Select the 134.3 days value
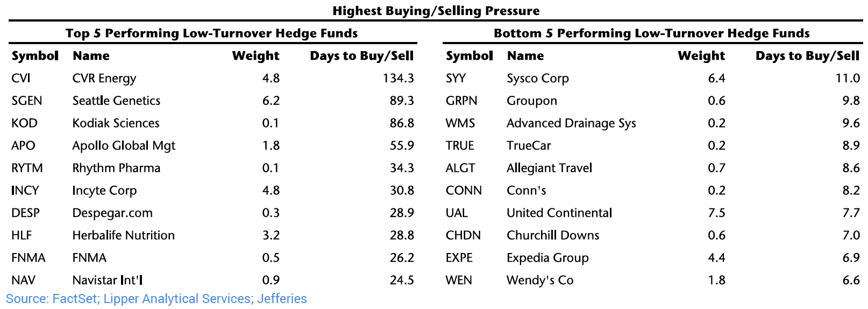Viewport: 868px width, 309px height. [398, 79]
